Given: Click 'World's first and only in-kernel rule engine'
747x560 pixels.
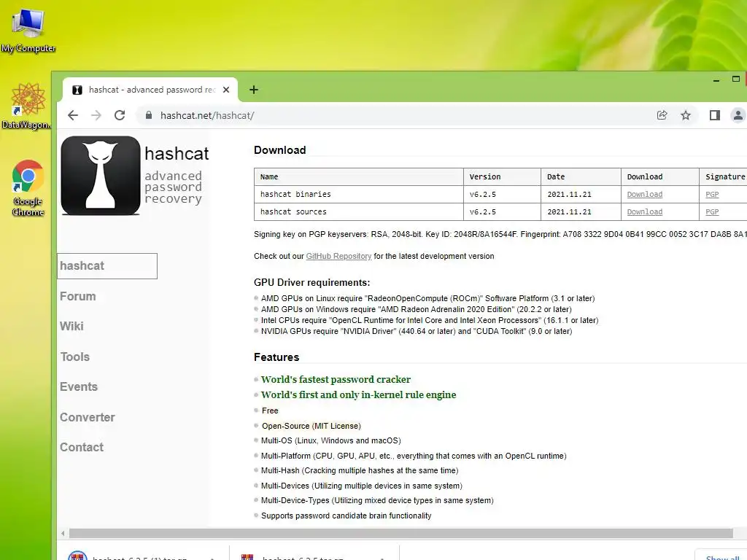Looking at the screenshot, I should click(359, 394).
